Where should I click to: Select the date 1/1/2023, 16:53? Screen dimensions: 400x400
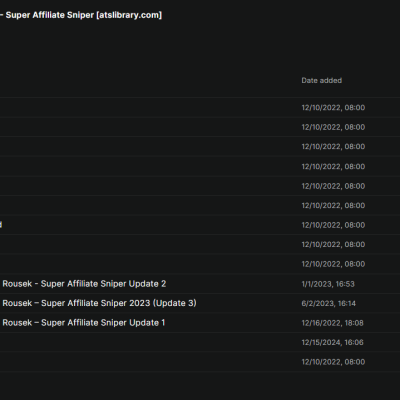(328, 284)
